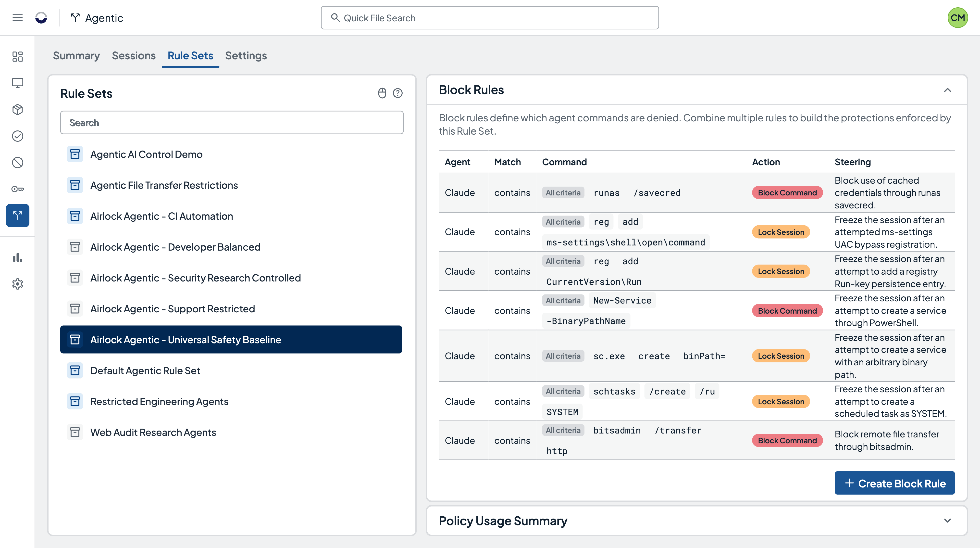Click Block Command badge for bitsadmin rule

[787, 440]
